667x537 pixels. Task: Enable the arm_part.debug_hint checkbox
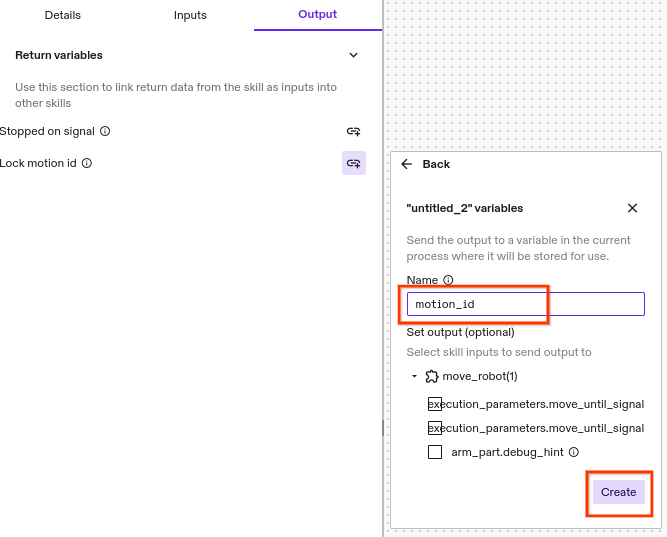point(435,452)
